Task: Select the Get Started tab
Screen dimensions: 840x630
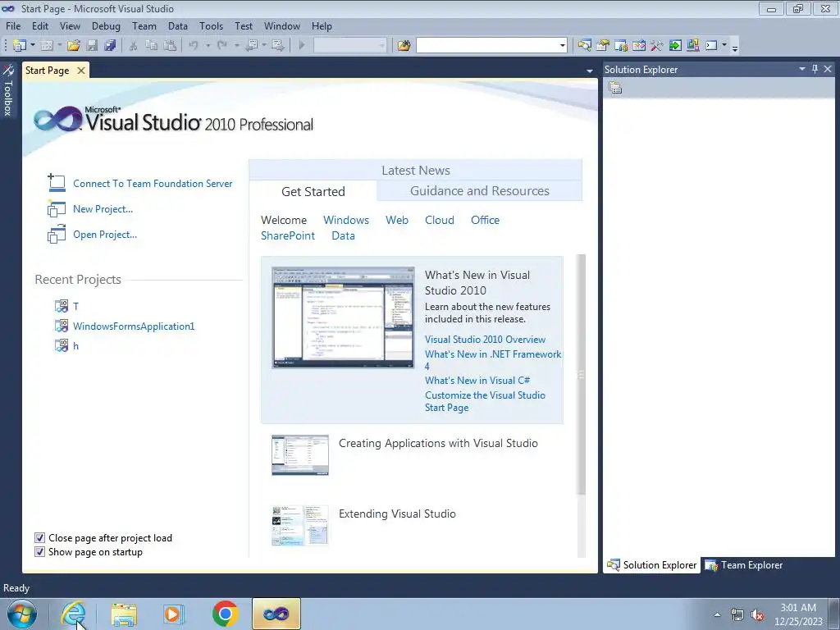Action: point(313,191)
